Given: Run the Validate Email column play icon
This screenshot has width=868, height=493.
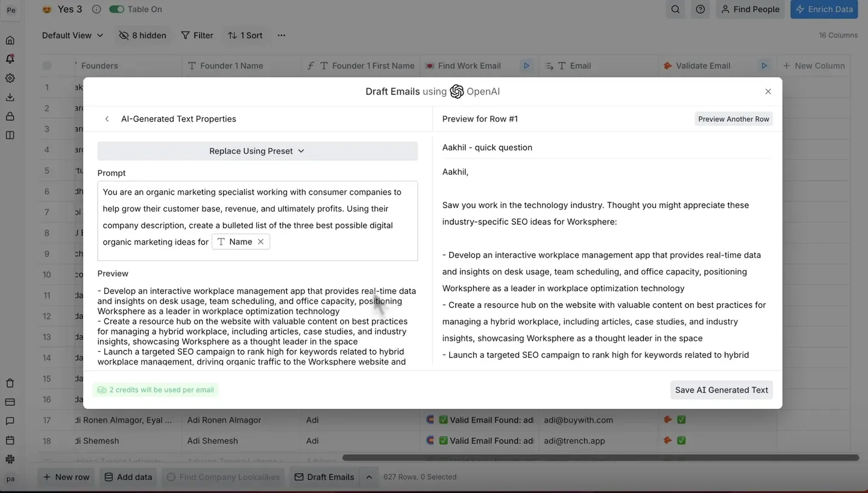Looking at the screenshot, I should tap(764, 66).
